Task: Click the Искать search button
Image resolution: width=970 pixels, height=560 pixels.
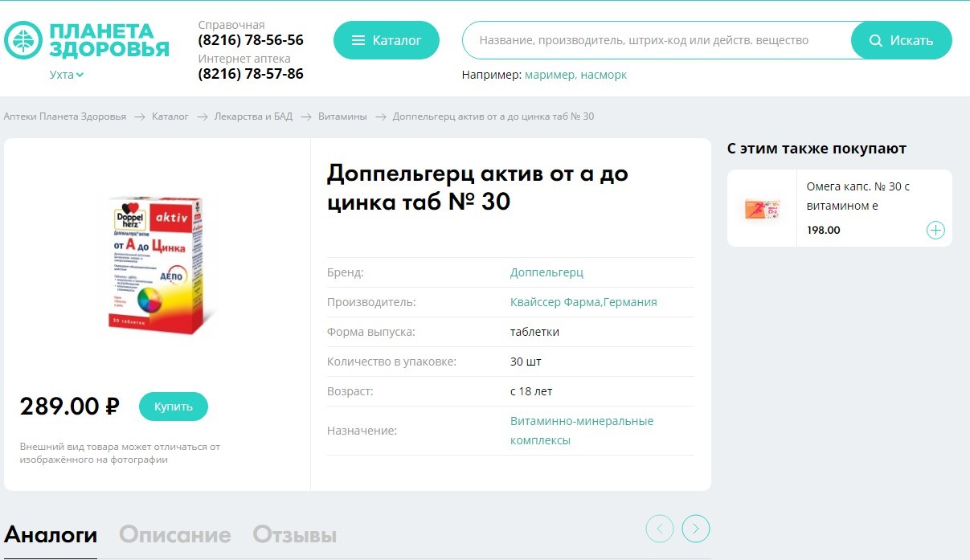Action: tap(901, 40)
